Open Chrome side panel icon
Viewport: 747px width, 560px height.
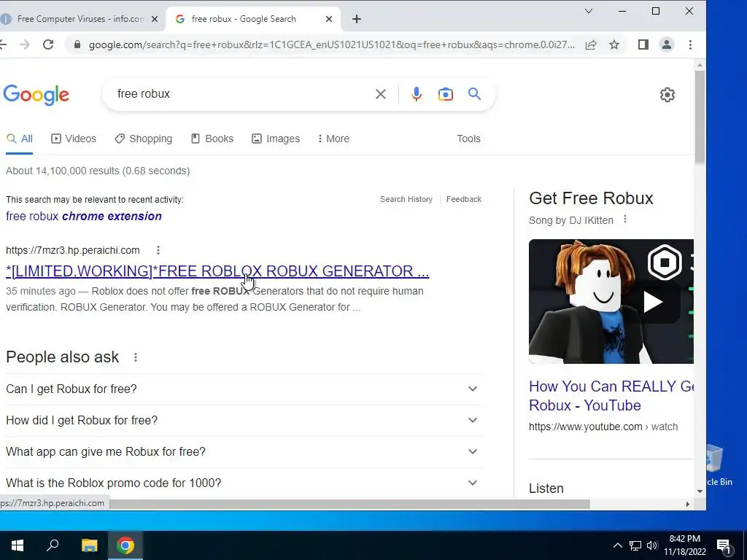tap(643, 44)
